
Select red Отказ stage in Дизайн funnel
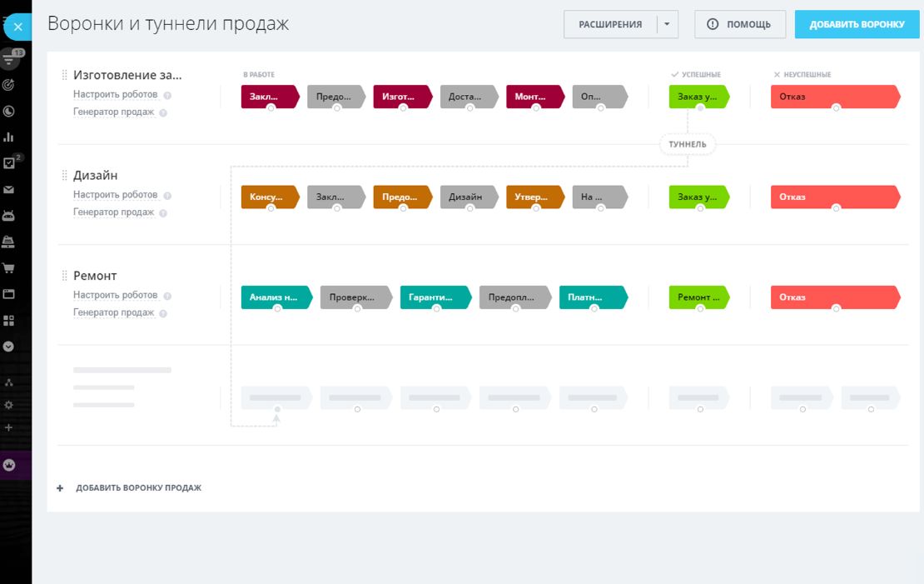[835, 197]
